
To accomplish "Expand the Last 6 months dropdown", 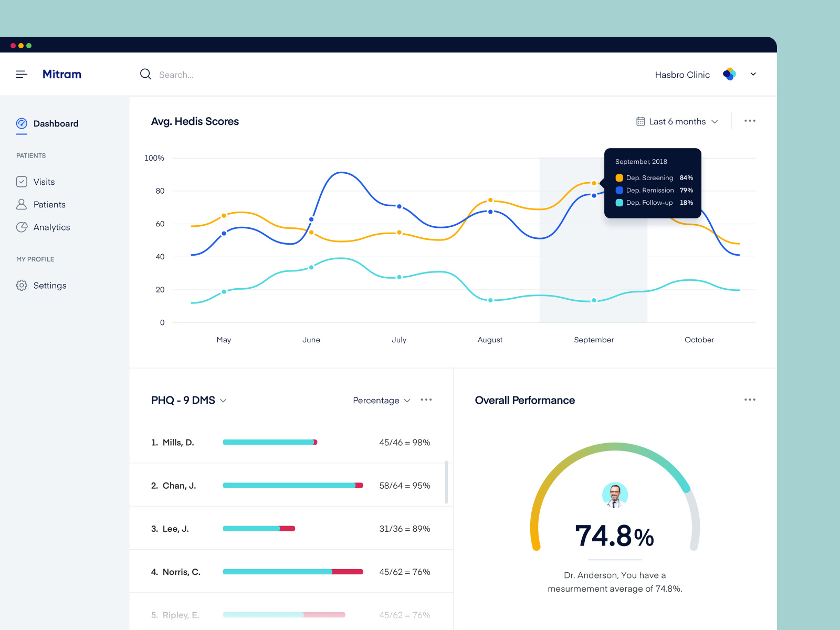I will pos(715,121).
